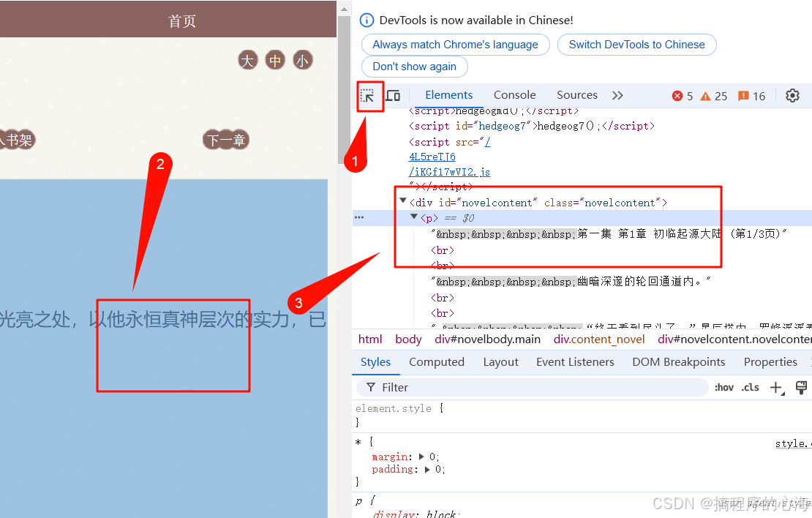Select the body breadcrumb
This screenshot has height=518, width=812.
tap(409, 339)
